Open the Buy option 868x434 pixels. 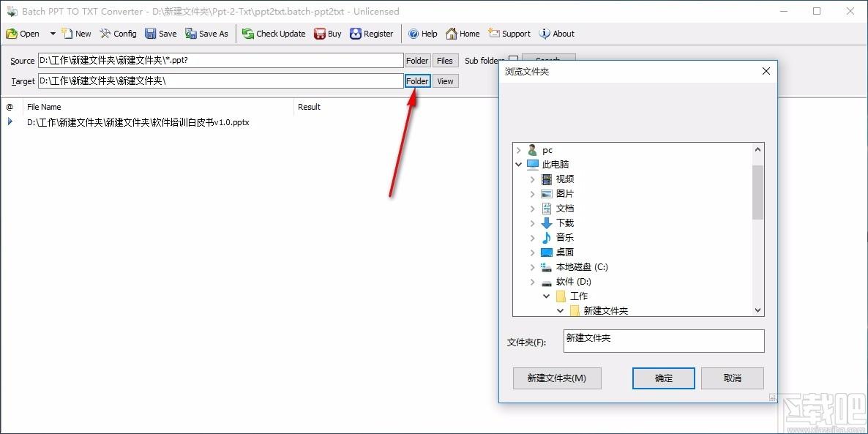coord(328,34)
